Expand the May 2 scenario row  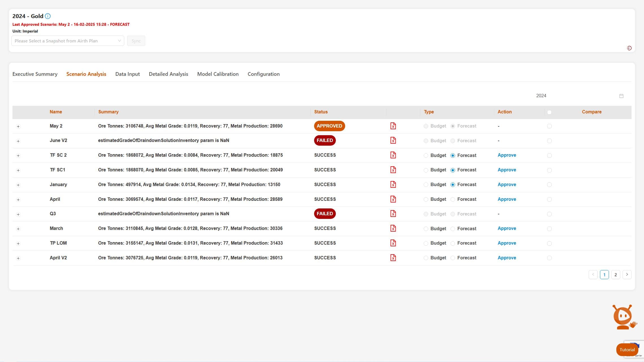point(18,126)
